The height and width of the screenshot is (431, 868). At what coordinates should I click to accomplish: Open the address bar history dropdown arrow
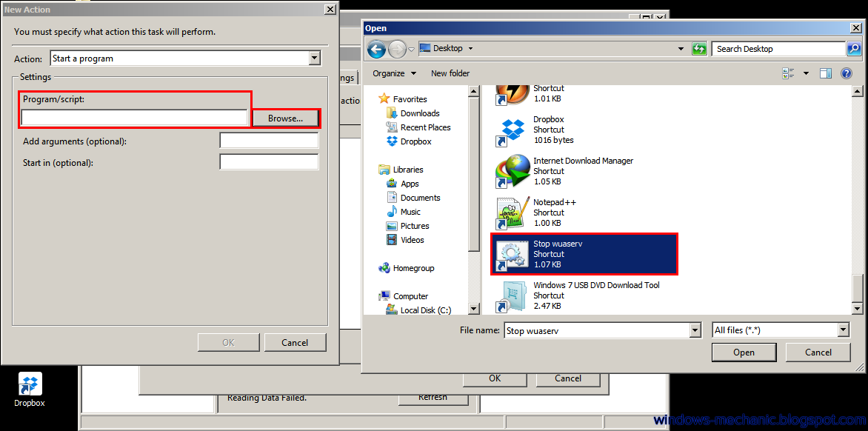pyautogui.click(x=681, y=49)
